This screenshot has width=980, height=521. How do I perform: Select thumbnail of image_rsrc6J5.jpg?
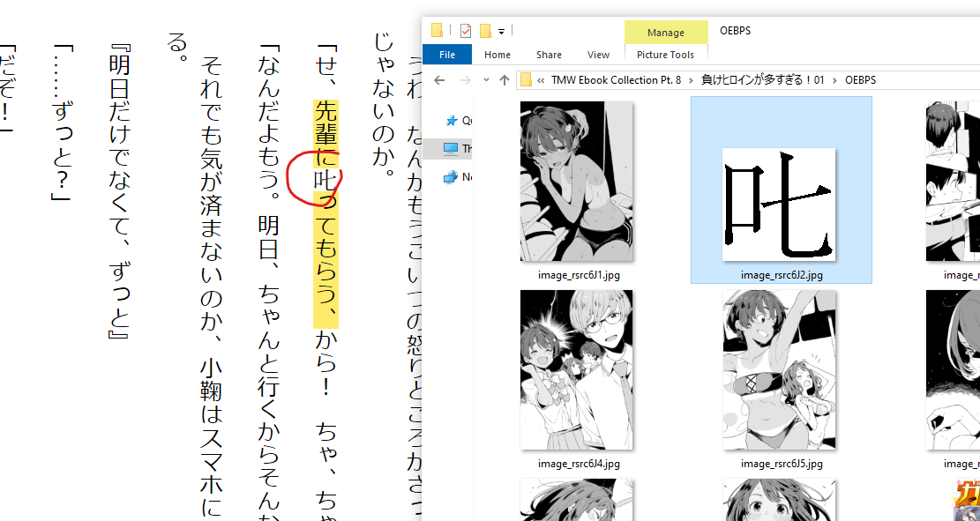click(780, 370)
